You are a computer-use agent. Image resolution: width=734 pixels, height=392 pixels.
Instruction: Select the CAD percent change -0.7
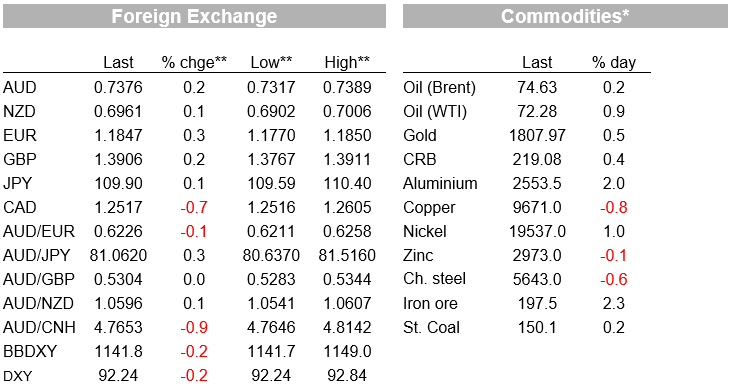194,207
